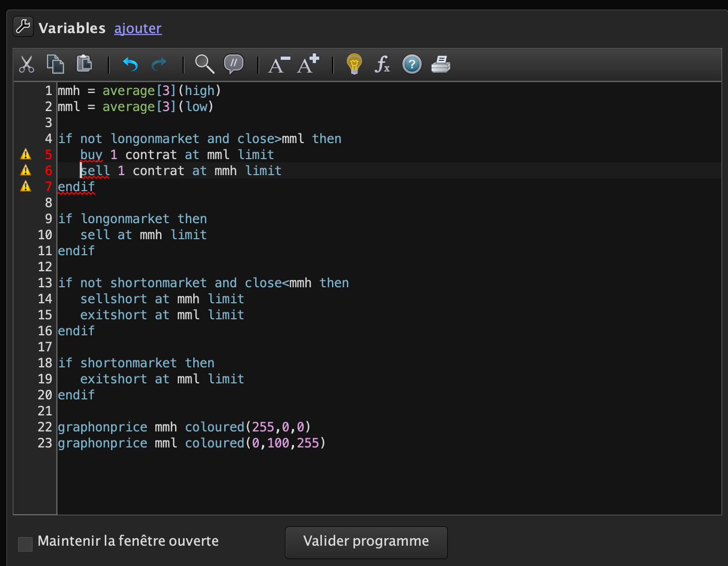The height and width of the screenshot is (566, 728).
Task: Click the wrench Variables icon
Action: [x=23, y=27]
